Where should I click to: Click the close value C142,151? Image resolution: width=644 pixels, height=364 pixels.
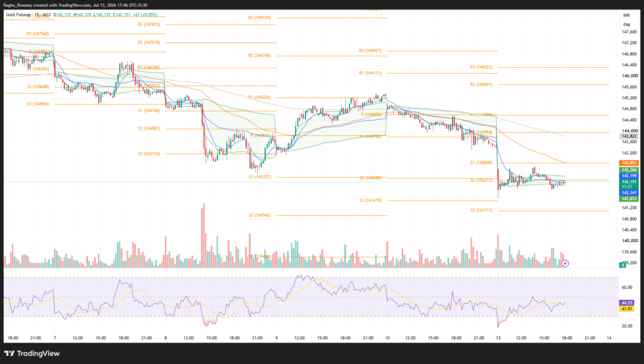coord(122,14)
